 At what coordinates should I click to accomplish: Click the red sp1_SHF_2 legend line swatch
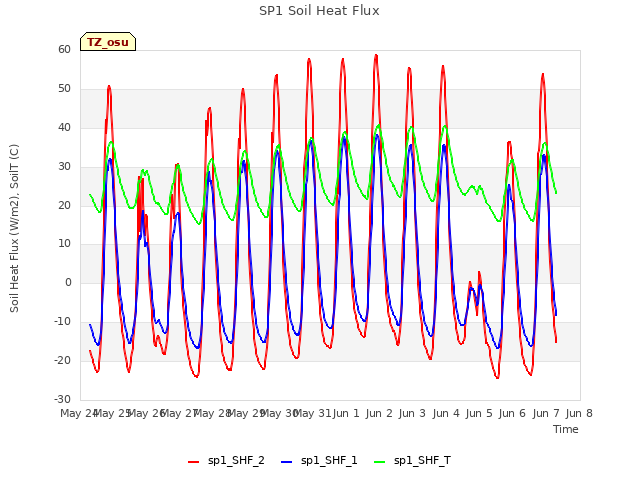point(193,462)
